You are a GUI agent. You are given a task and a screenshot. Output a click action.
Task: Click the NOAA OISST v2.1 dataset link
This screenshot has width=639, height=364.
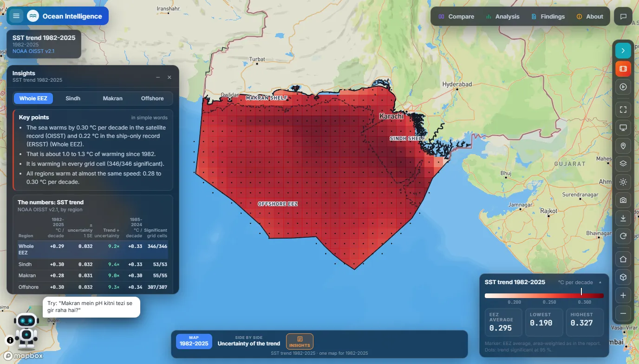pyautogui.click(x=33, y=51)
